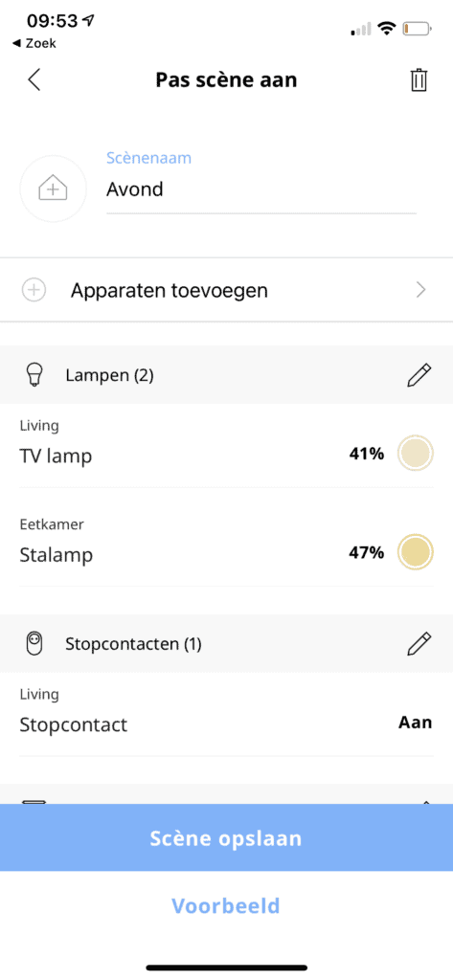Delete scene with trash icon

419,80
